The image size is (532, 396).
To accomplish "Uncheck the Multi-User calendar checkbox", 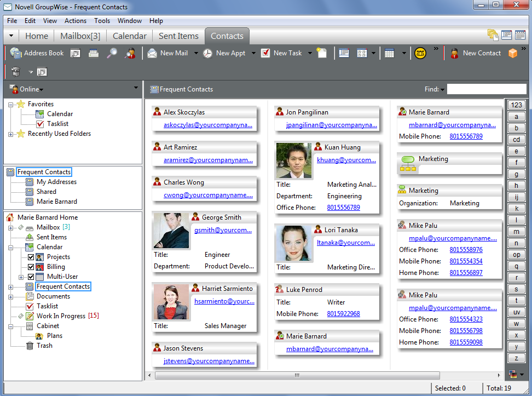I will click(31, 277).
